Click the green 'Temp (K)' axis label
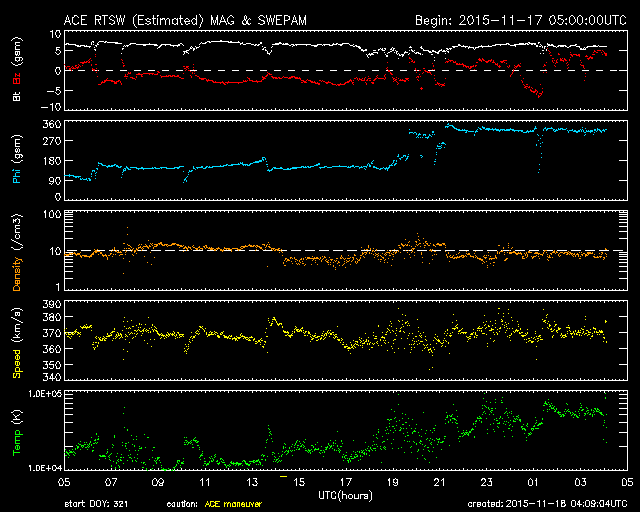Image resolution: width=640 pixels, height=512 pixels. tap(17, 433)
